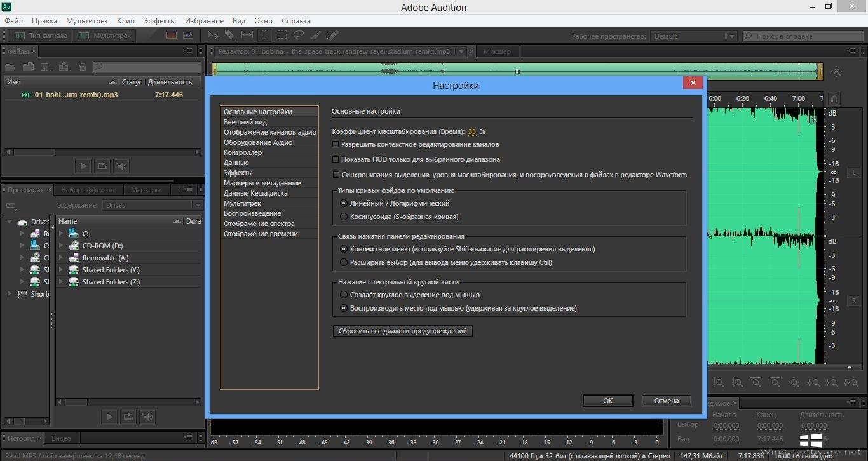Click Open File icon in Файлы panel
Image resolution: width=868 pixels, height=461 pixels.
10,67
